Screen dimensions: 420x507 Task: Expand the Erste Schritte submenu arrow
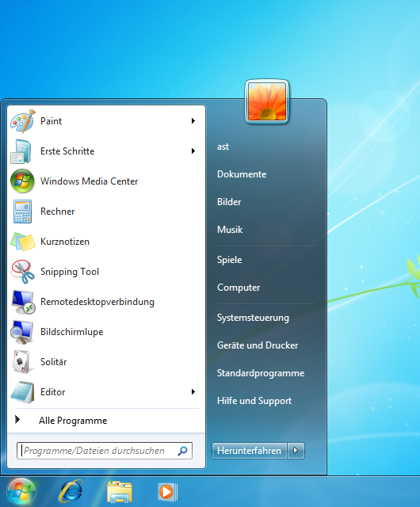pos(193,151)
